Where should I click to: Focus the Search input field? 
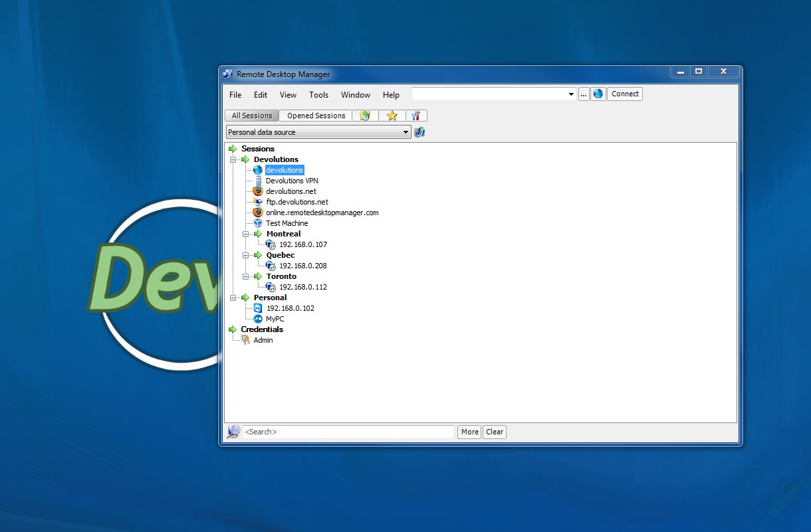[x=348, y=432]
